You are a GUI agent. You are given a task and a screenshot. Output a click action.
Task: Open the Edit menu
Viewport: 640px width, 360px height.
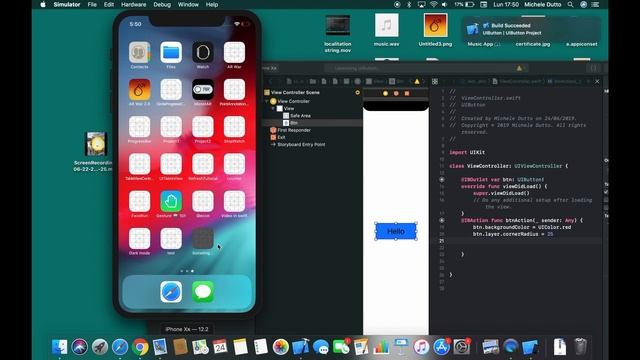tap(109, 4)
